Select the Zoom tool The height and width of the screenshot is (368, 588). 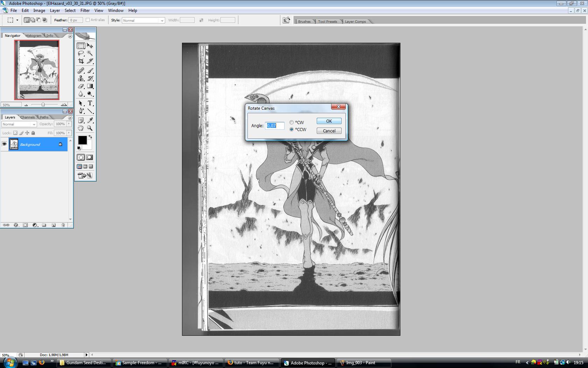(x=90, y=128)
